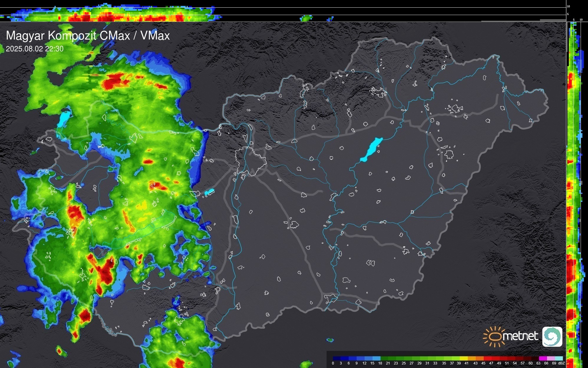The image size is (588, 368).
Task: Click the cyan Lake Fertő under radar echoes
Action: [x=64, y=119]
